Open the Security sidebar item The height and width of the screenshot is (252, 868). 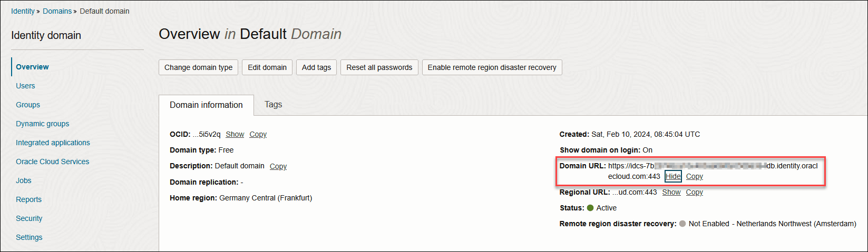click(29, 218)
